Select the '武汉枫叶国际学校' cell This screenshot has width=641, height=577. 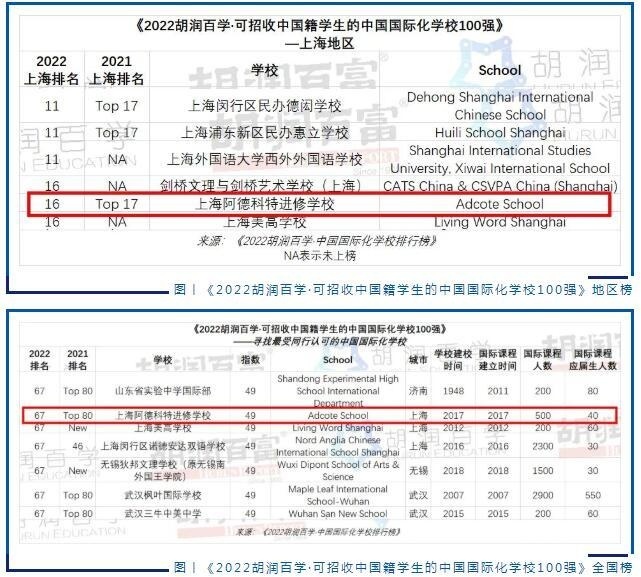[x=163, y=495]
